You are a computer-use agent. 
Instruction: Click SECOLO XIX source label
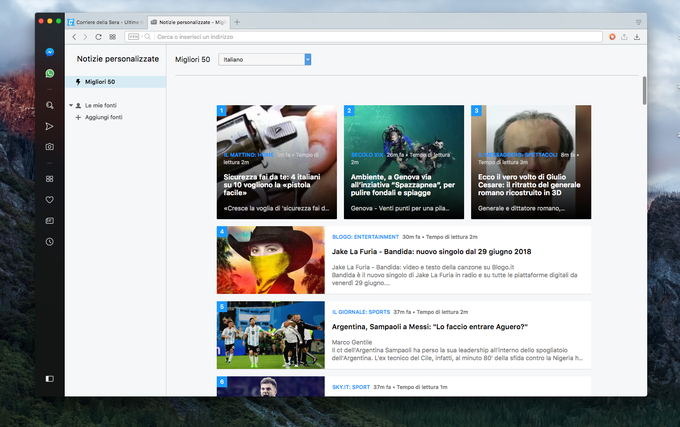[367, 155]
